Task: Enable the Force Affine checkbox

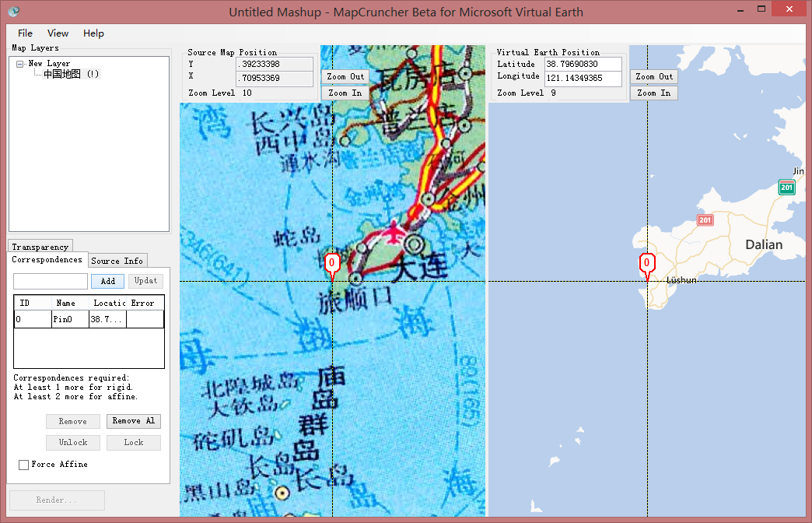Action: 24,465
